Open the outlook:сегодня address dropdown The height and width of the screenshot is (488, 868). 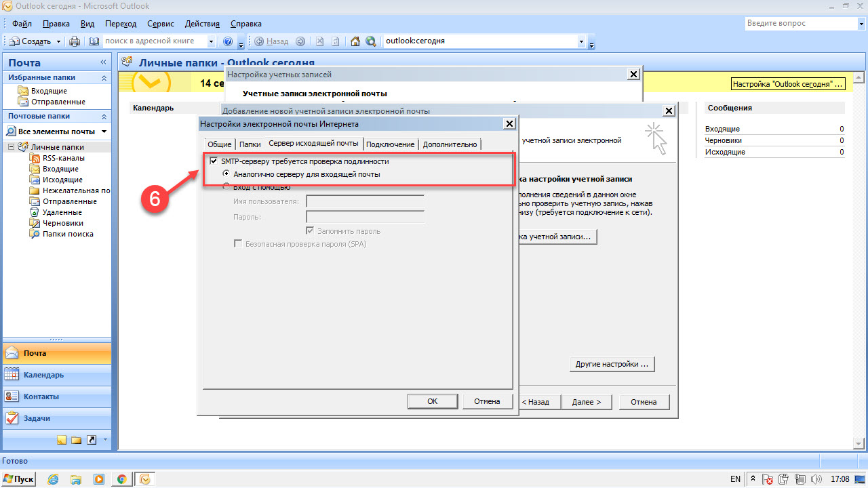tap(581, 41)
